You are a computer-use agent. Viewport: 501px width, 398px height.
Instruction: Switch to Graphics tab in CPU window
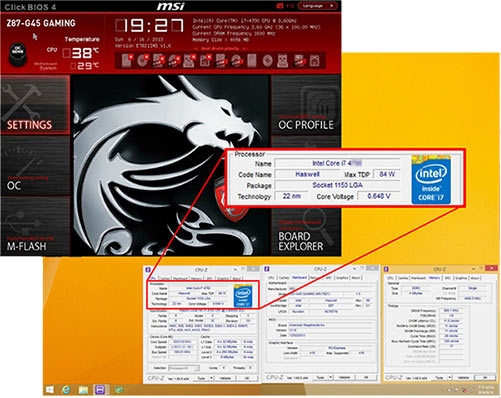(x=223, y=278)
